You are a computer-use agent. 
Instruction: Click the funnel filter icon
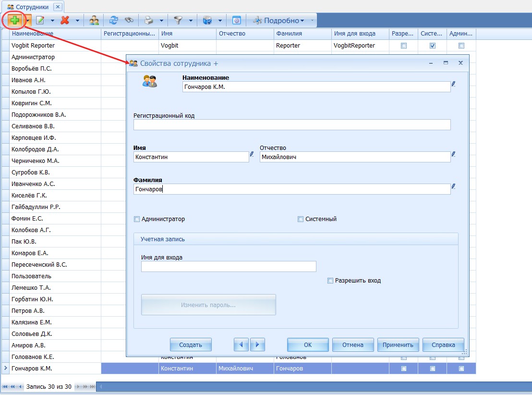(x=178, y=20)
